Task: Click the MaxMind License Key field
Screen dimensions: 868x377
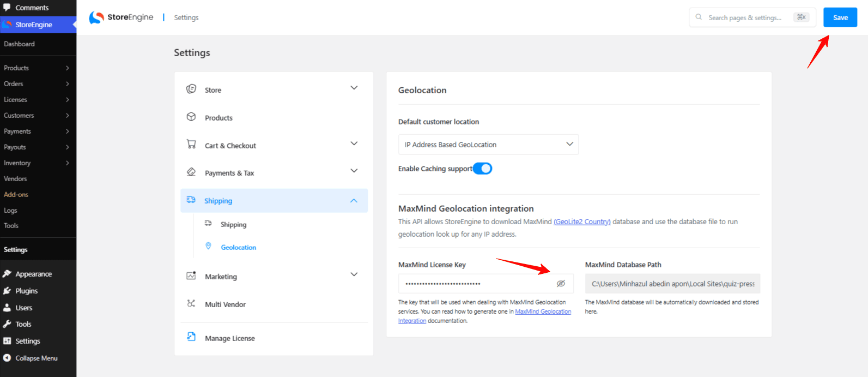Action: [x=486, y=284]
